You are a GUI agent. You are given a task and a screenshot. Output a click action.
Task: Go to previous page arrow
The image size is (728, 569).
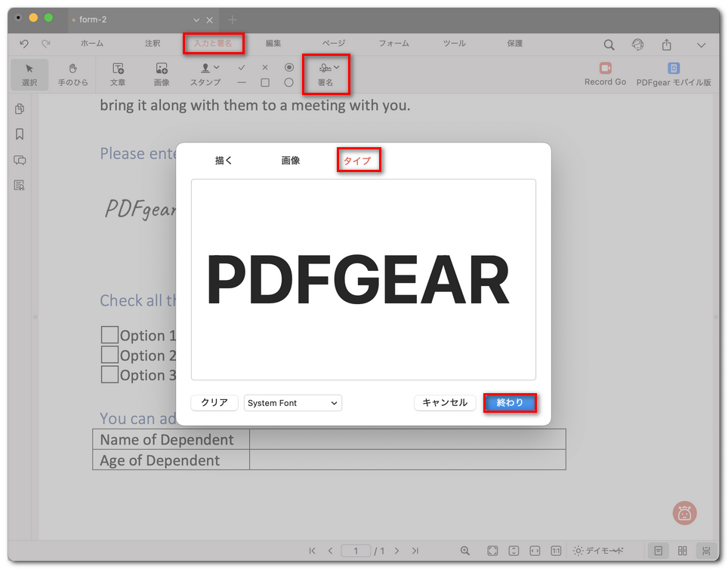coord(331,550)
